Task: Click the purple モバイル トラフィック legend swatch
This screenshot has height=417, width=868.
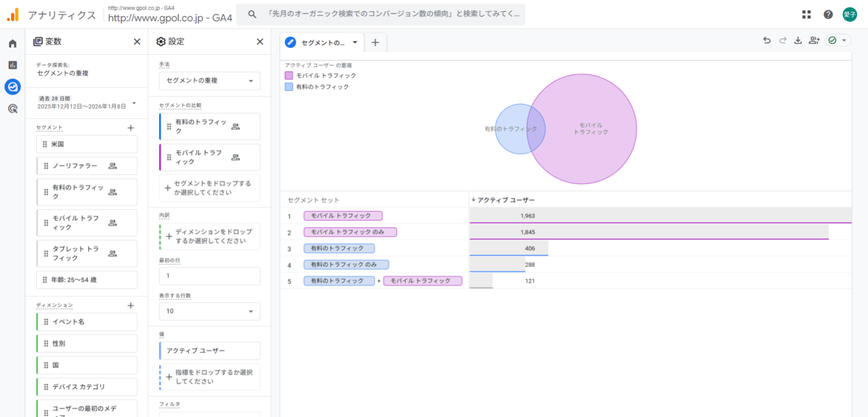Action: 289,76
